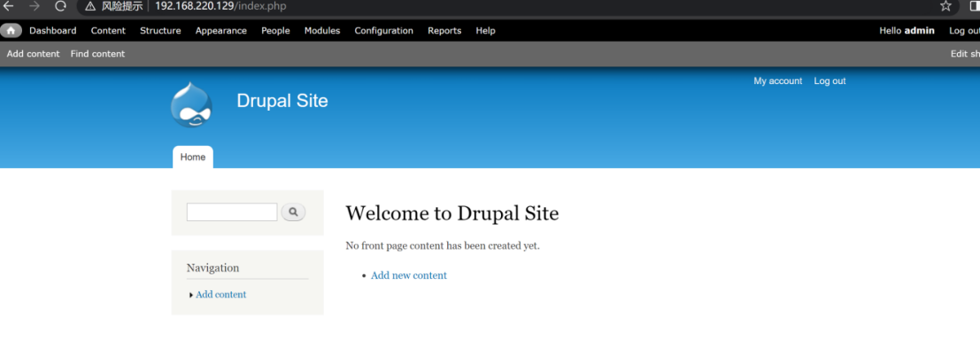Open the Appearance menu

(221, 31)
